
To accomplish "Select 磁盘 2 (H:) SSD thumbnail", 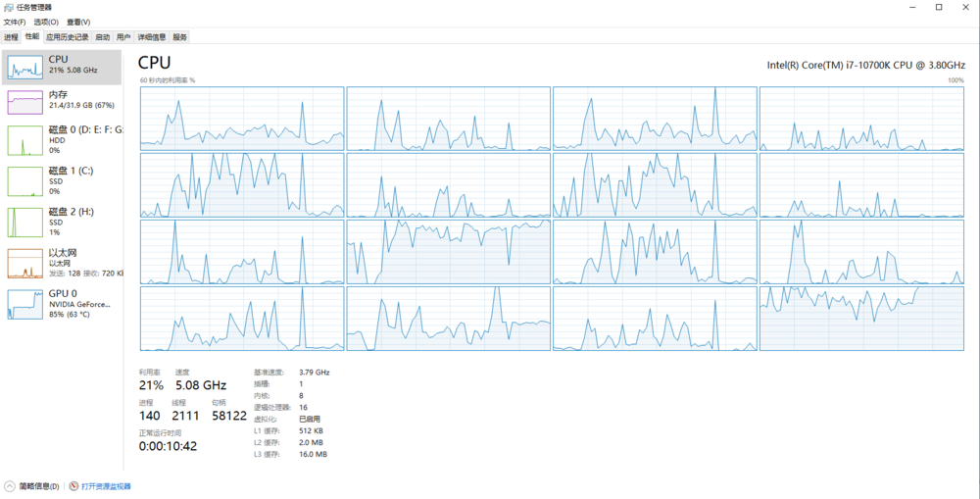I will pyautogui.click(x=25, y=223).
